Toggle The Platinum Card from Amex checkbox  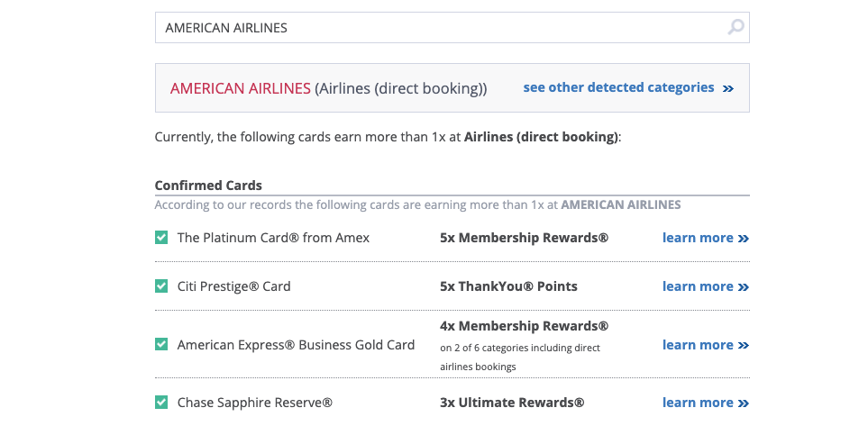[161, 238]
